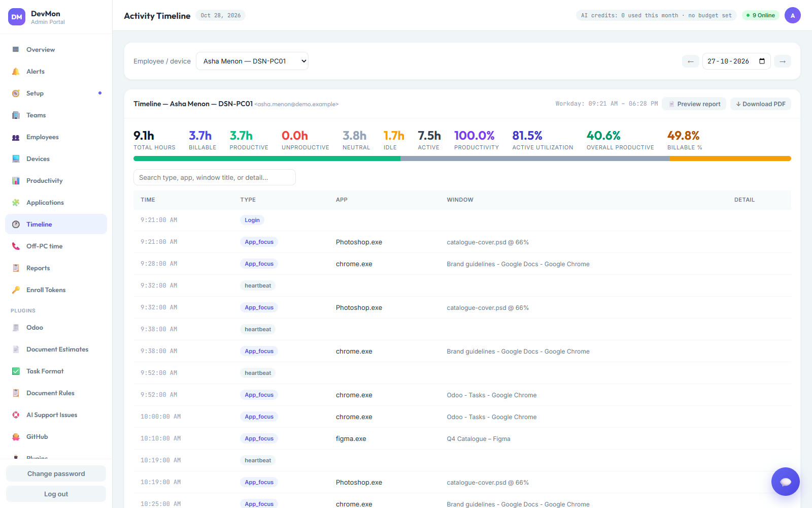
Task: Click the 10:00:00 AM time cell
Action: click(x=160, y=417)
